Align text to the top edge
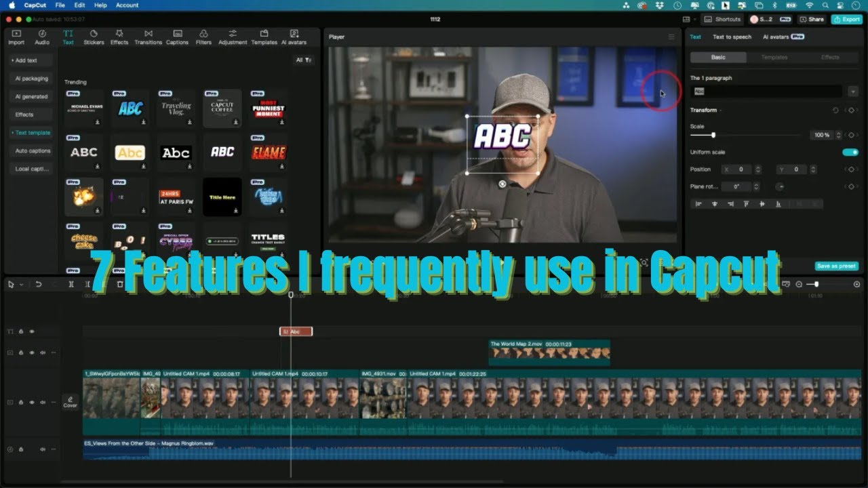Screen dimensions: 868x488 pos(747,203)
